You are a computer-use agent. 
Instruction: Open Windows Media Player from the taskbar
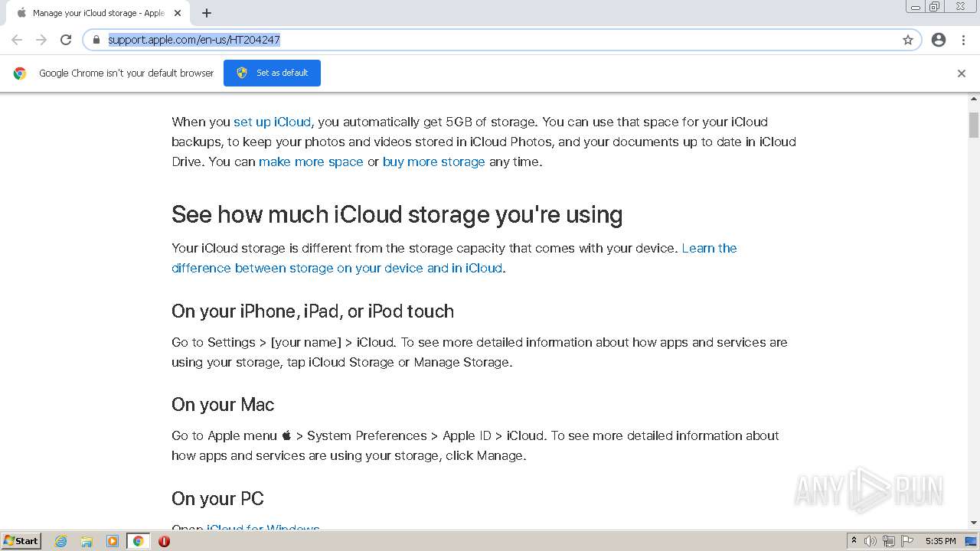(113, 541)
